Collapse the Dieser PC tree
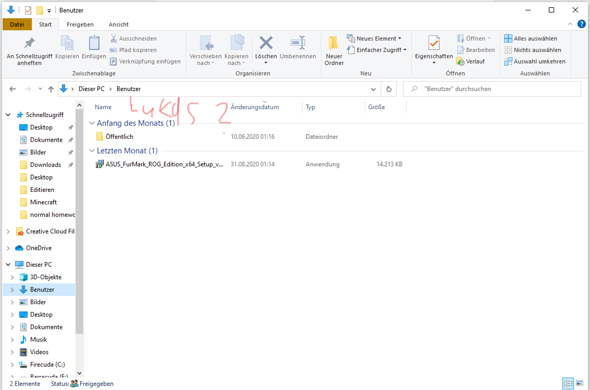Screen dimensions: 590x390 click(x=8, y=264)
